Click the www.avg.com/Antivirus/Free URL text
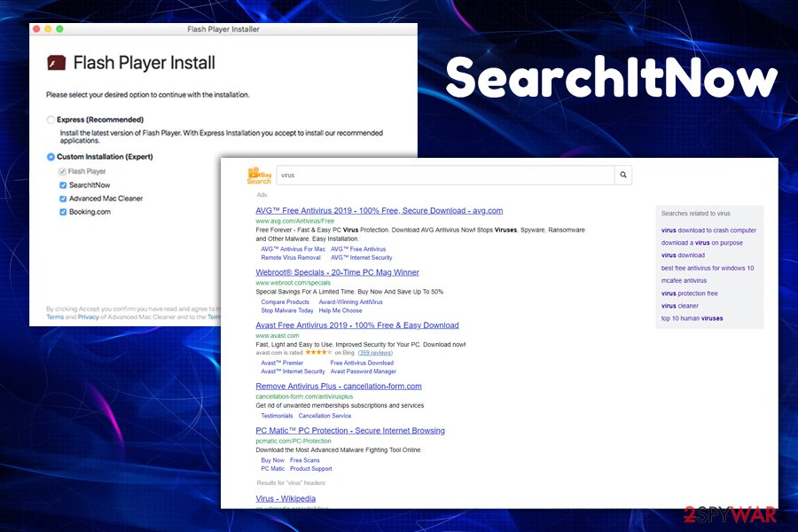The image size is (798, 532). point(295,222)
